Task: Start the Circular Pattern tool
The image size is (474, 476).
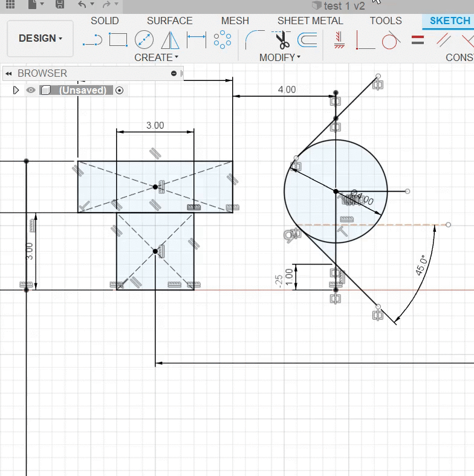Action: coord(222,40)
